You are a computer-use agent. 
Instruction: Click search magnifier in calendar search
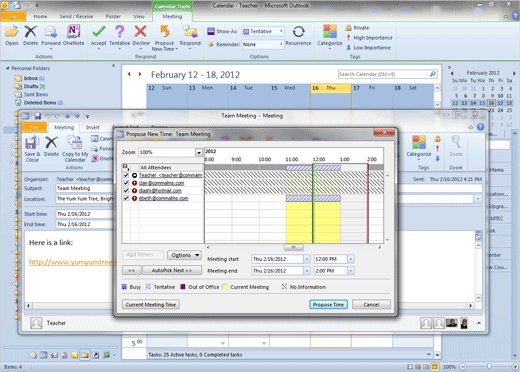(433, 74)
